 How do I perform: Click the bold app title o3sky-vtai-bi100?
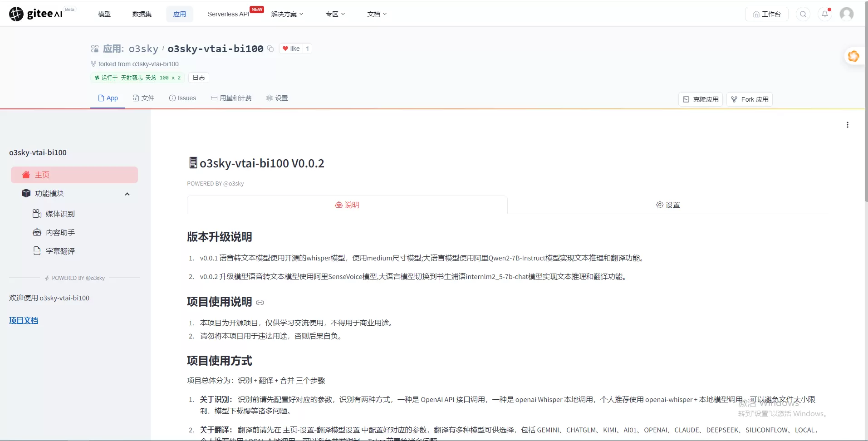click(216, 49)
